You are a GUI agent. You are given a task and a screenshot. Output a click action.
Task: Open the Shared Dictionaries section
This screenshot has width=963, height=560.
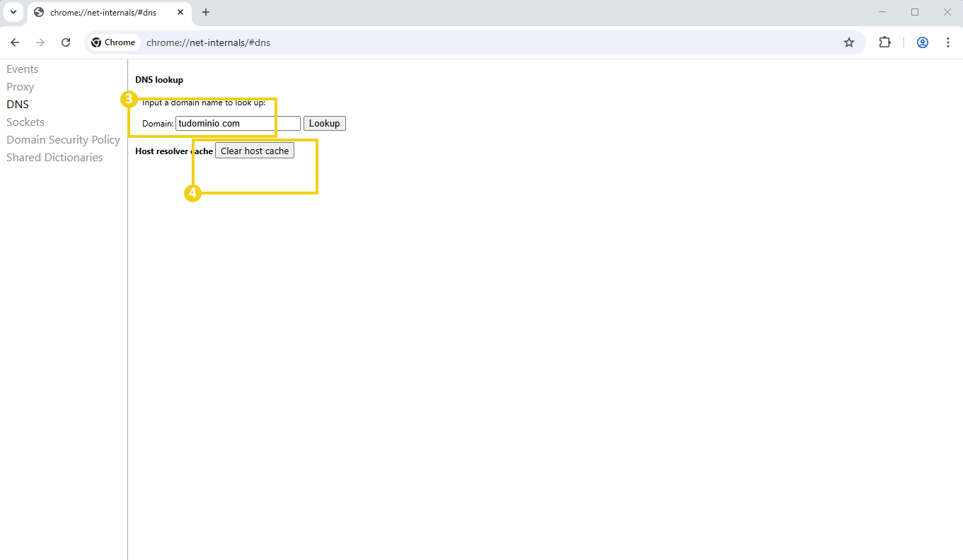point(54,157)
